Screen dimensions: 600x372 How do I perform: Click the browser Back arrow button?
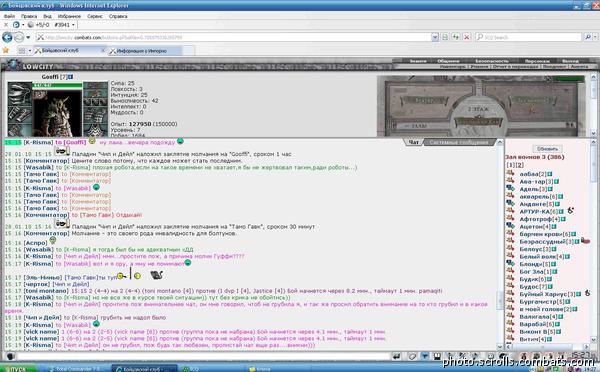pyautogui.click(x=7, y=37)
